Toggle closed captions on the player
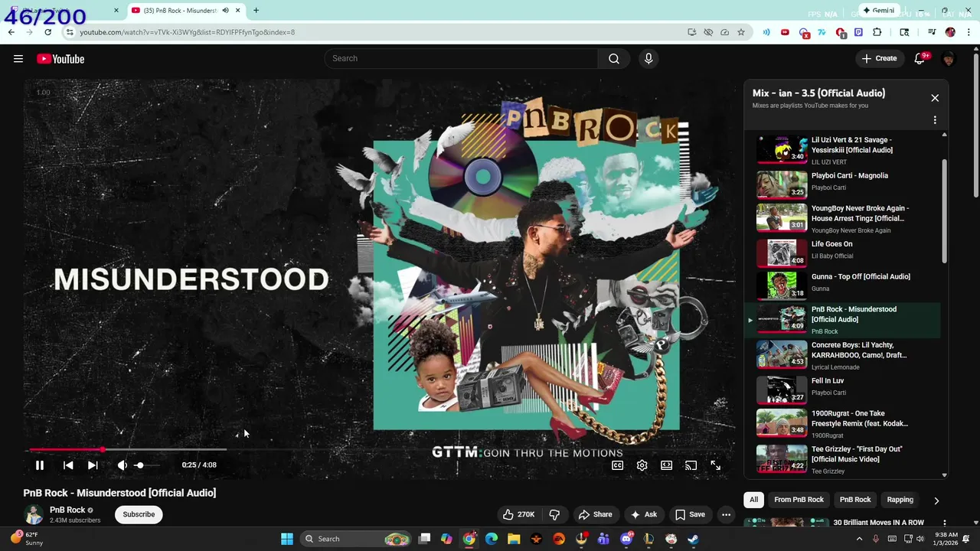This screenshot has width=980, height=551. pos(618,465)
